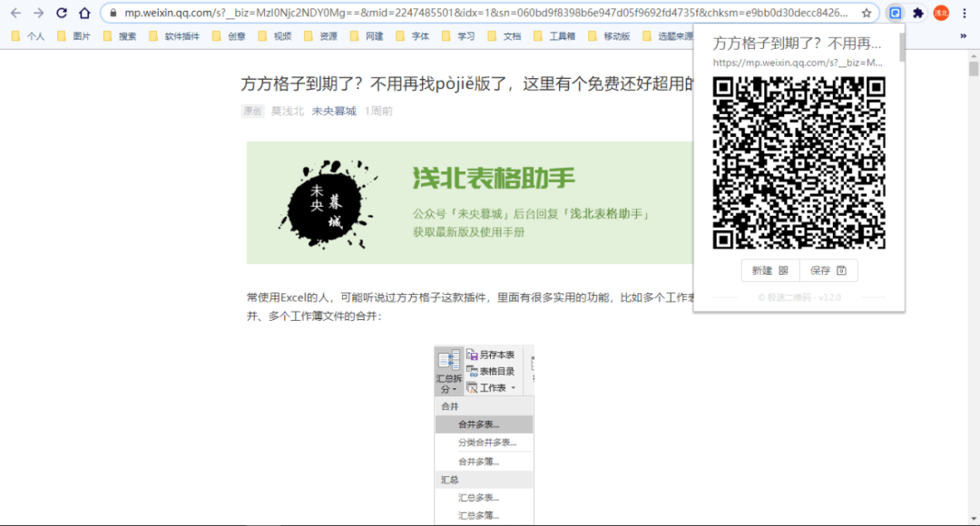
Task: Open the 字体 bookmark folder
Action: coord(413,36)
